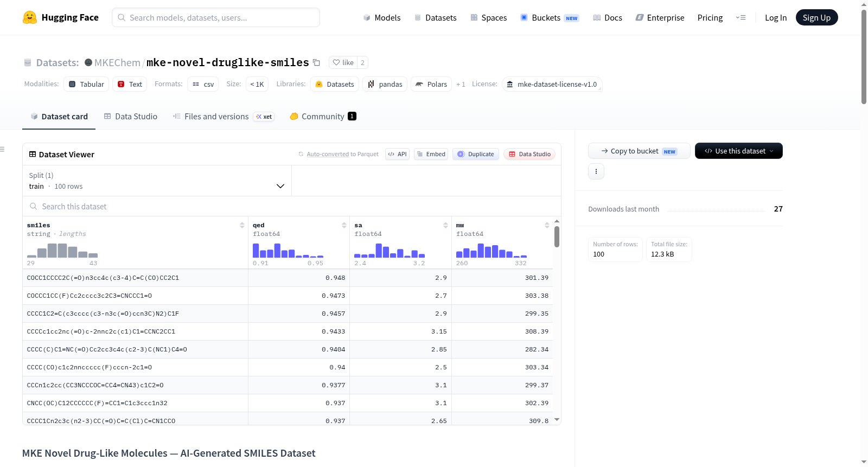
Task: Click the sa column distribution histogram
Action: pyautogui.click(x=390, y=251)
